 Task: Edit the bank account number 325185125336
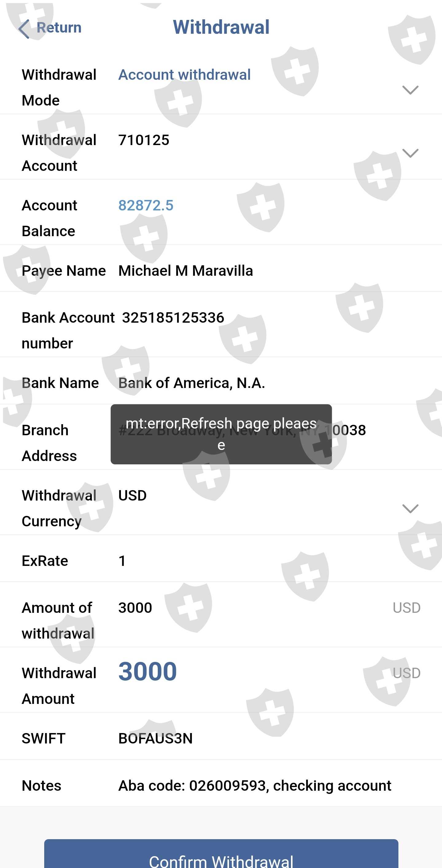(x=173, y=318)
